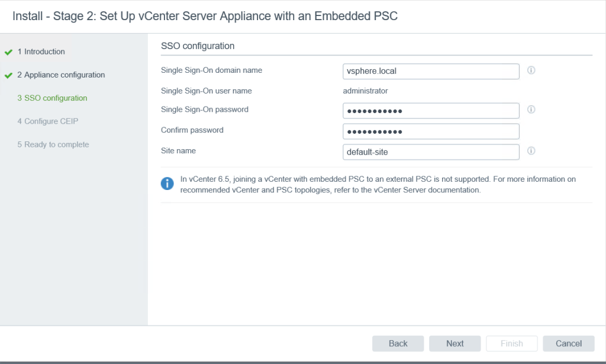Select the Introduction step in the sidebar
This screenshot has height=364, width=606.
click(x=41, y=51)
